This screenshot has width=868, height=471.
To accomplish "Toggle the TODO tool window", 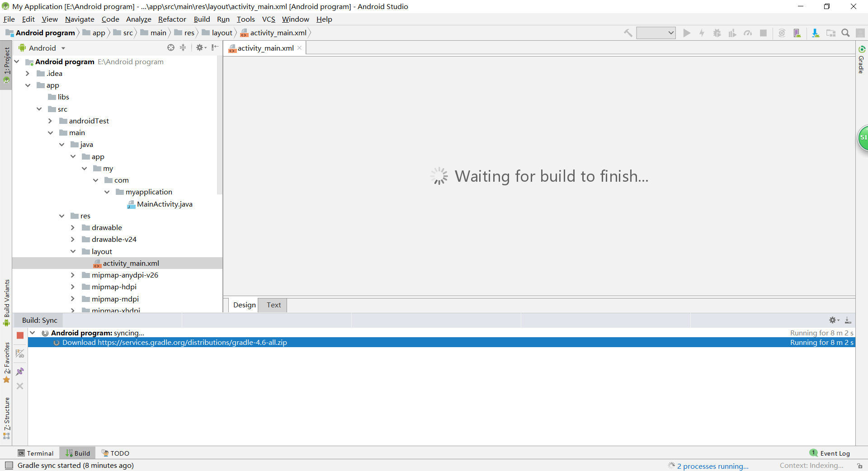I will pos(116,453).
